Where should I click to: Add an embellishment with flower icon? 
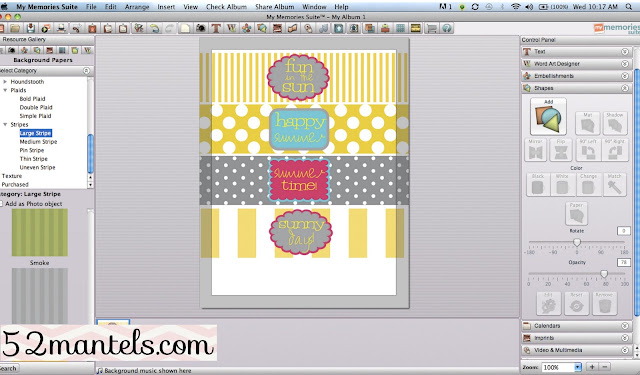pyautogui.click(x=247, y=28)
